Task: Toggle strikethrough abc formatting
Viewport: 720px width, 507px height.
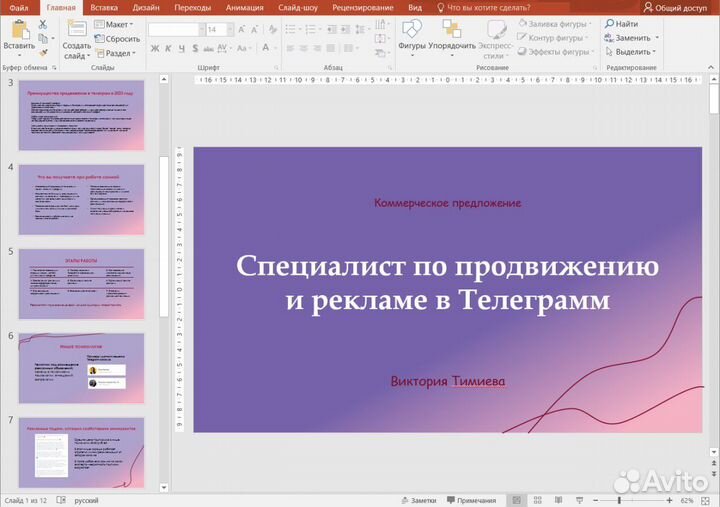Action: point(208,48)
